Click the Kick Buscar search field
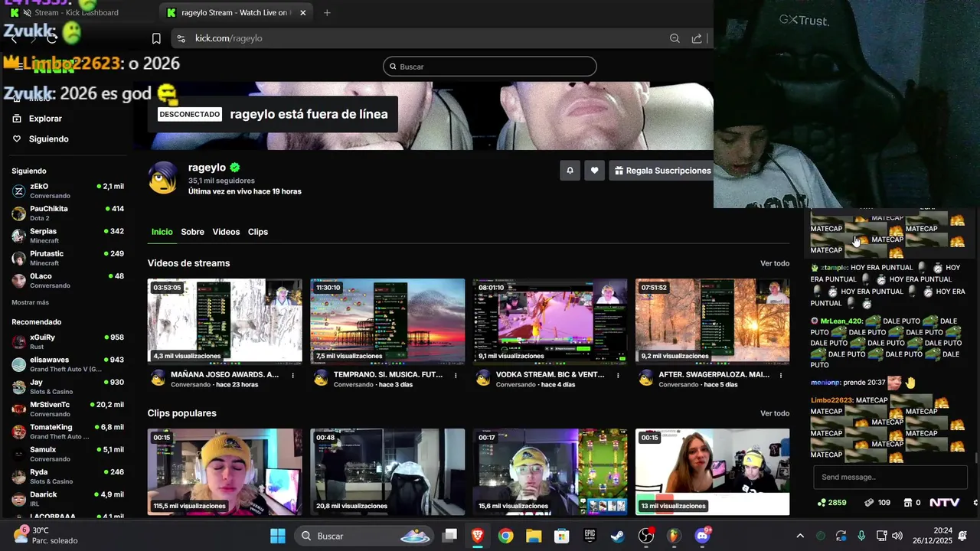The image size is (980, 551). coord(490,67)
